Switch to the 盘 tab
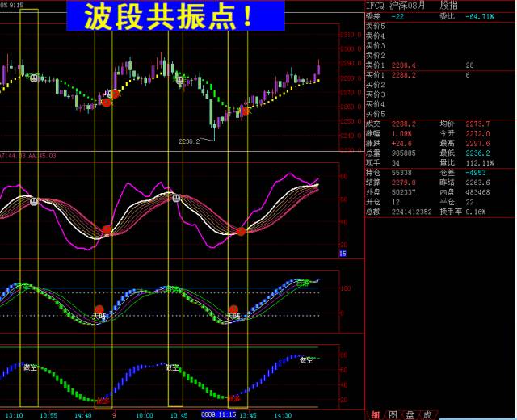517x420 pixels. (410, 414)
